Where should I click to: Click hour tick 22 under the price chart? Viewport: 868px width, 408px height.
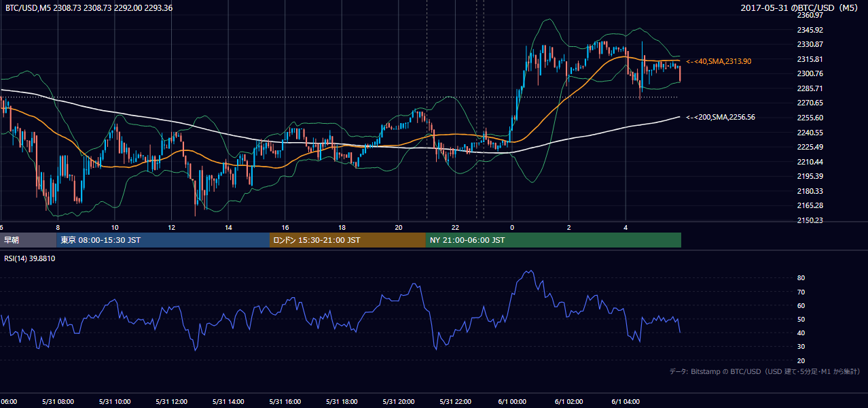(456, 227)
